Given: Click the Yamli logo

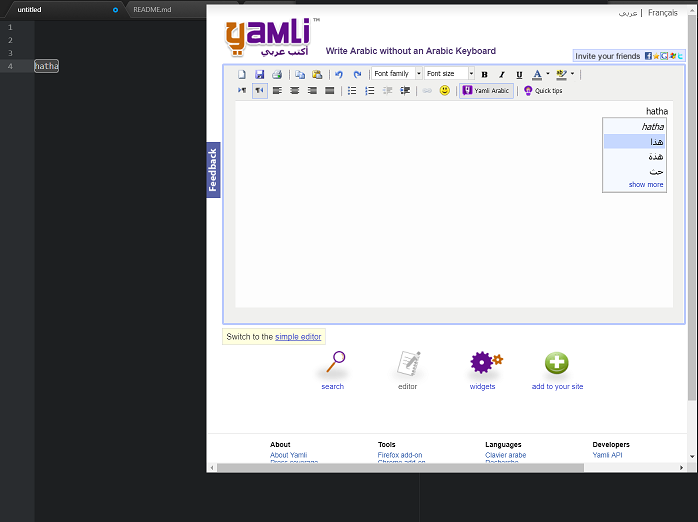Looking at the screenshot, I should pyautogui.click(x=268, y=37).
